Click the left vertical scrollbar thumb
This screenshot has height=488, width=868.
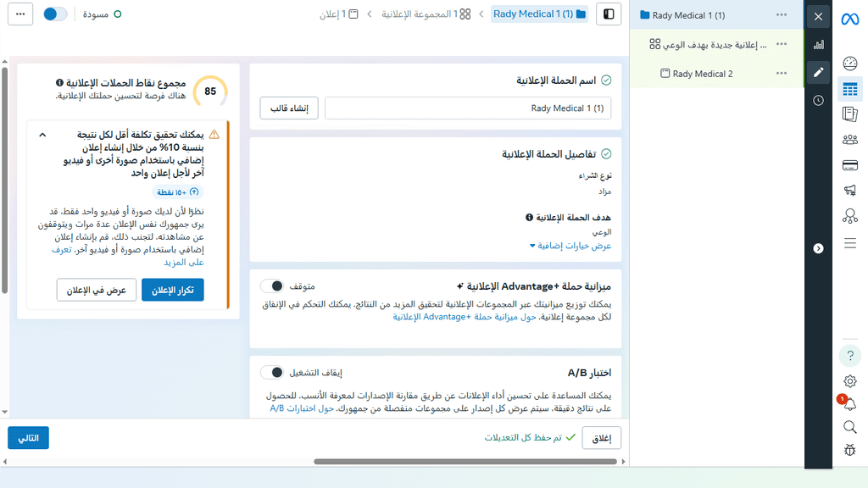(4, 180)
